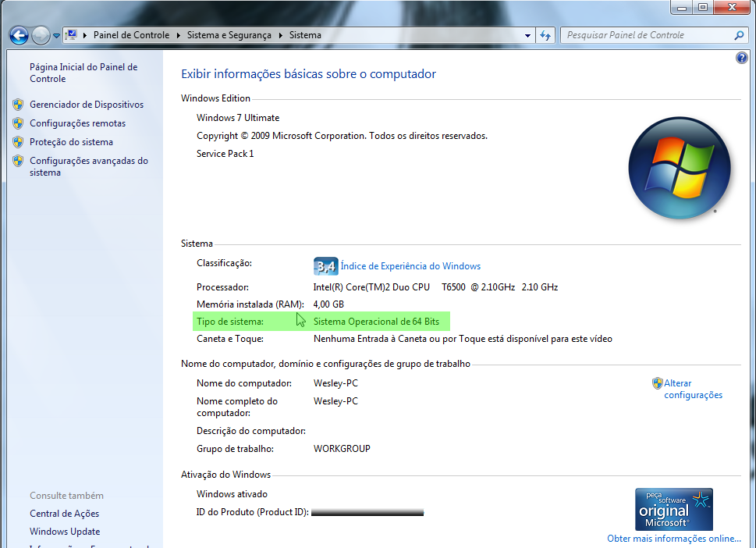The width and height of the screenshot is (756, 548).
Task: Click the Back navigation arrow button
Action: pyautogui.click(x=19, y=35)
